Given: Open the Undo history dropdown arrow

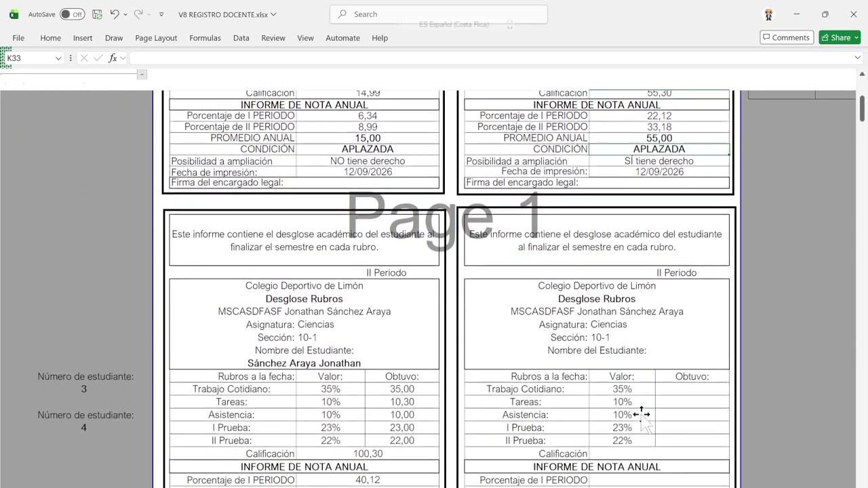Looking at the screenshot, I should [x=125, y=14].
